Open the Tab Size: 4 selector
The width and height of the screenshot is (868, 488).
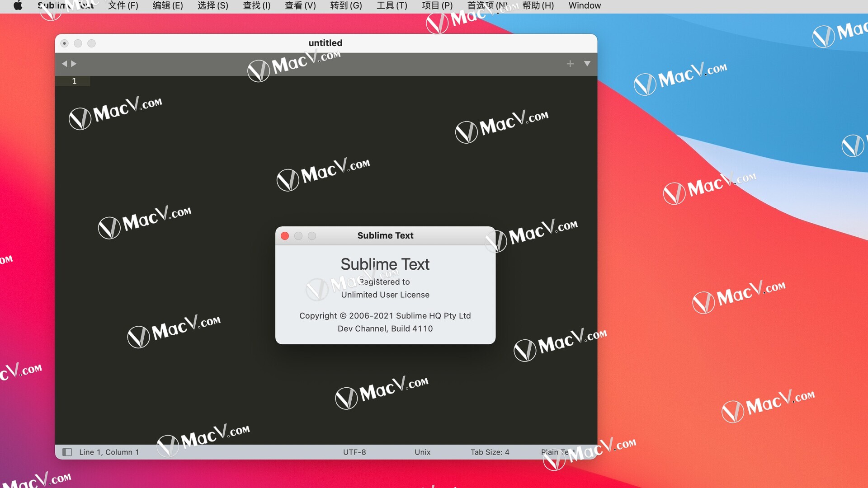point(490,452)
